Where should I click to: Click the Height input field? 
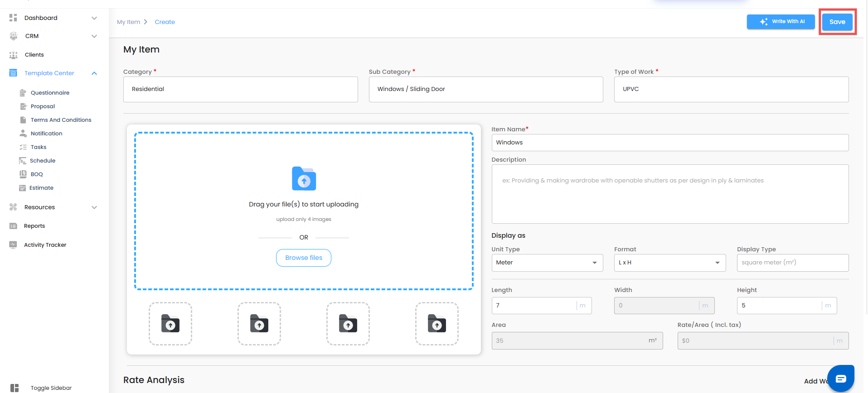tap(787, 306)
